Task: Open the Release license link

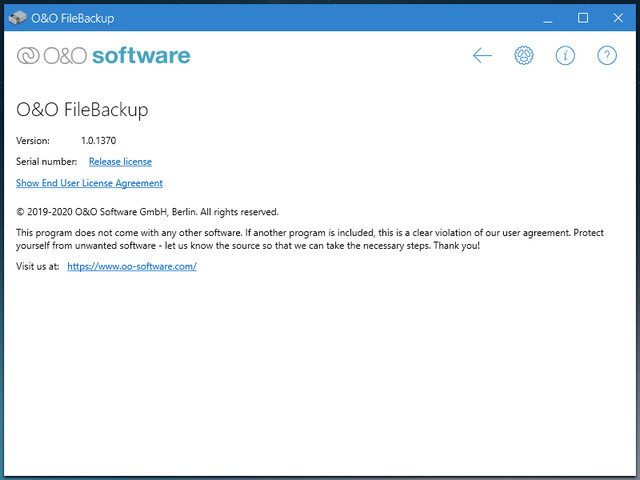Action: (120, 161)
